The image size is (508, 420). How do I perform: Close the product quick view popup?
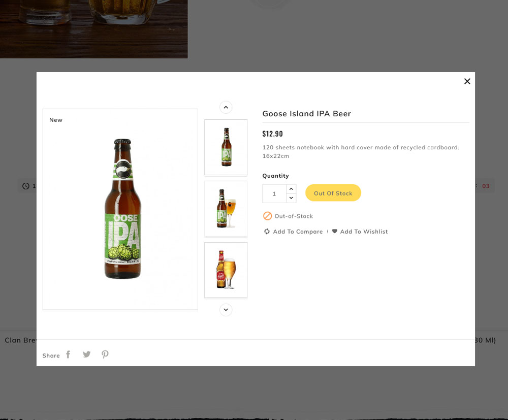(x=467, y=81)
